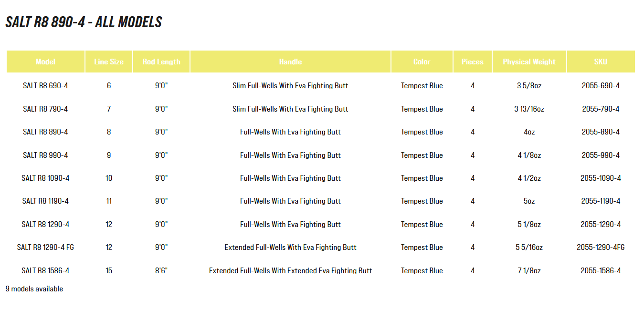
Task: Open the SALT R8 890-4 model row
Action: (x=45, y=132)
